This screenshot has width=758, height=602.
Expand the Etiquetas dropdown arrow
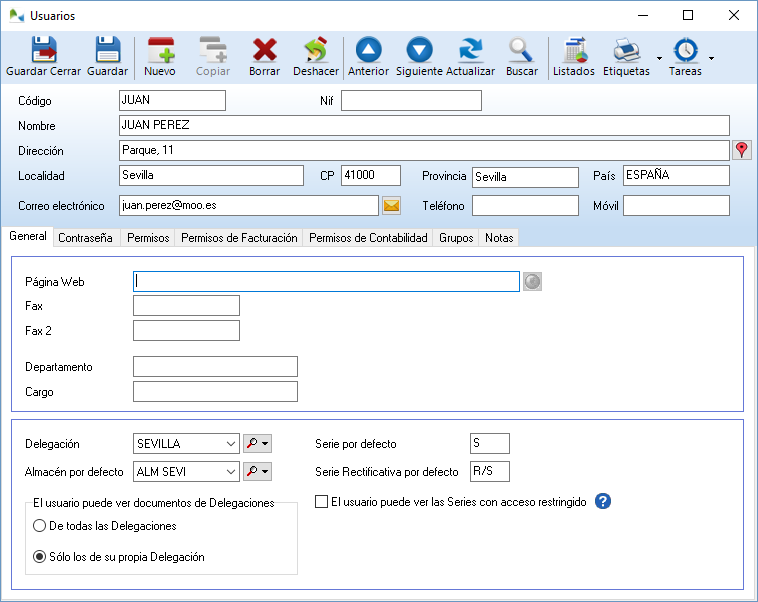[659, 59]
